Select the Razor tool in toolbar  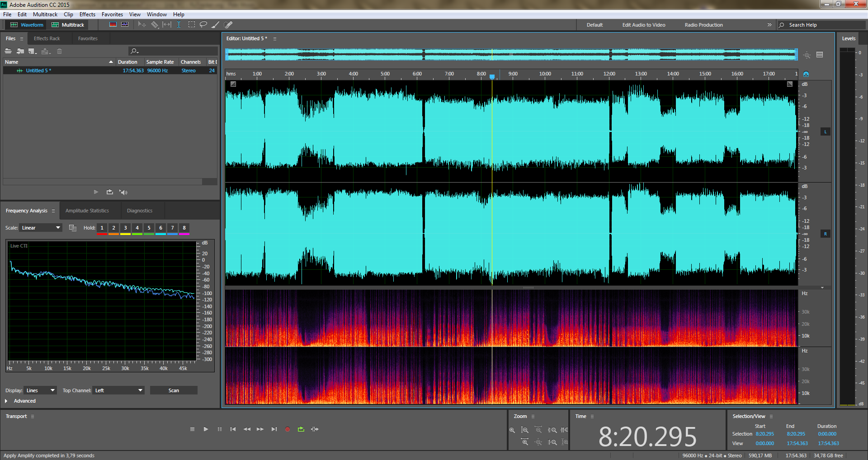point(155,25)
